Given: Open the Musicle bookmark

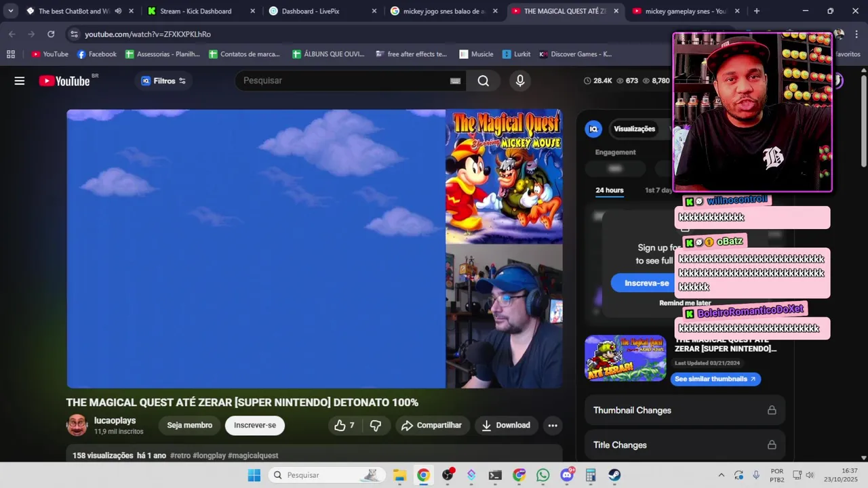Looking at the screenshot, I should (476, 54).
